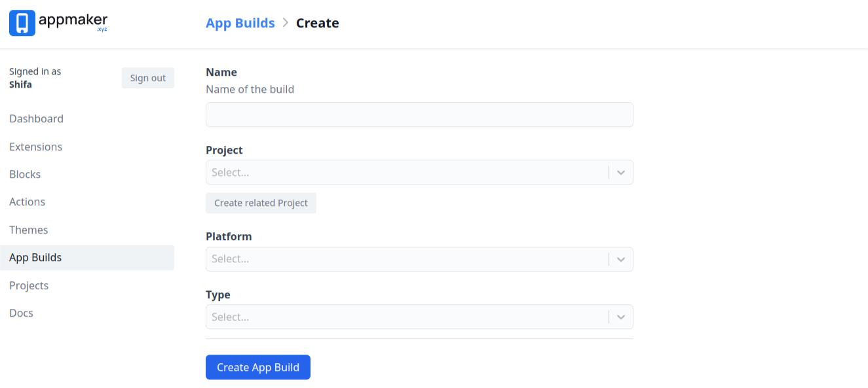The height and width of the screenshot is (388, 868).
Task: Expand the Project selection dropdown
Action: coord(620,172)
